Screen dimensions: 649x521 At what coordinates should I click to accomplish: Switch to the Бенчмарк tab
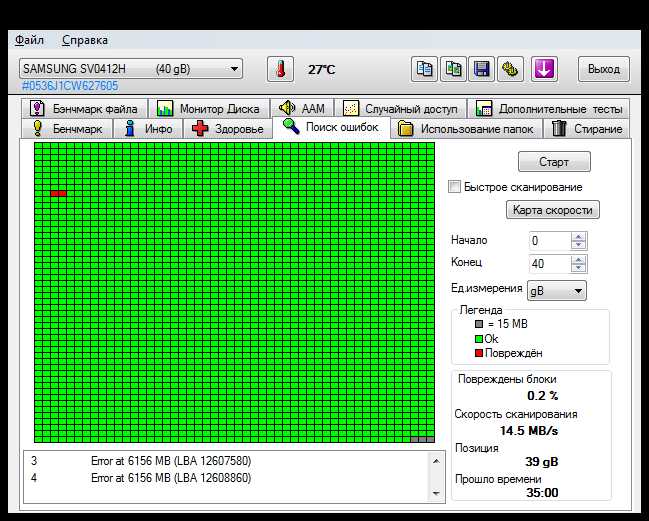pos(67,129)
